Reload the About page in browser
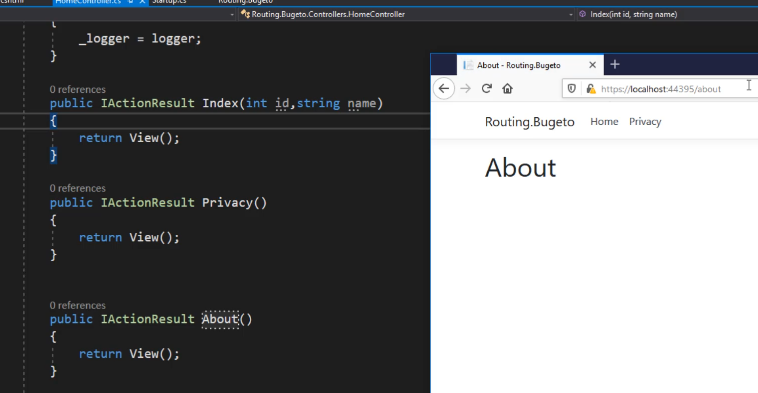The width and height of the screenshot is (758, 393). pos(486,88)
